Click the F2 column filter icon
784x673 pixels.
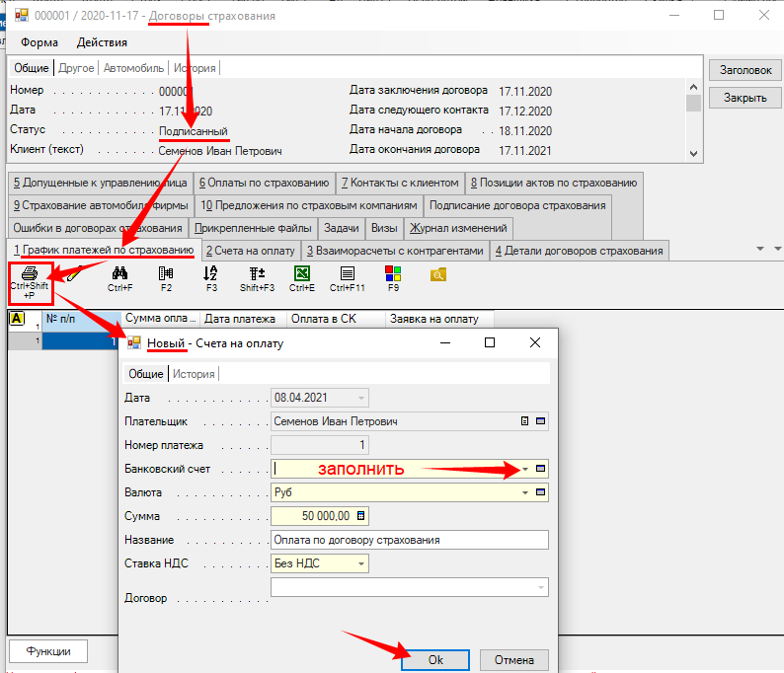(166, 272)
